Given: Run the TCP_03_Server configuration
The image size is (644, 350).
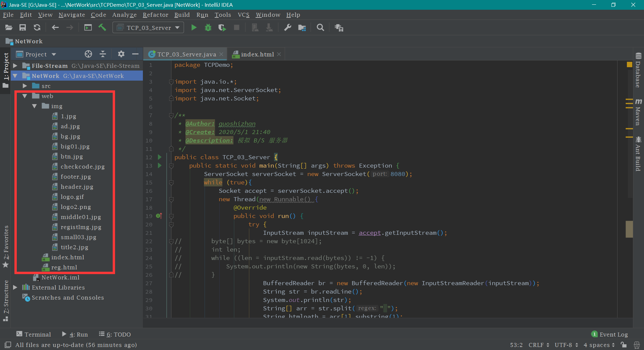Looking at the screenshot, I should point(194,28).
